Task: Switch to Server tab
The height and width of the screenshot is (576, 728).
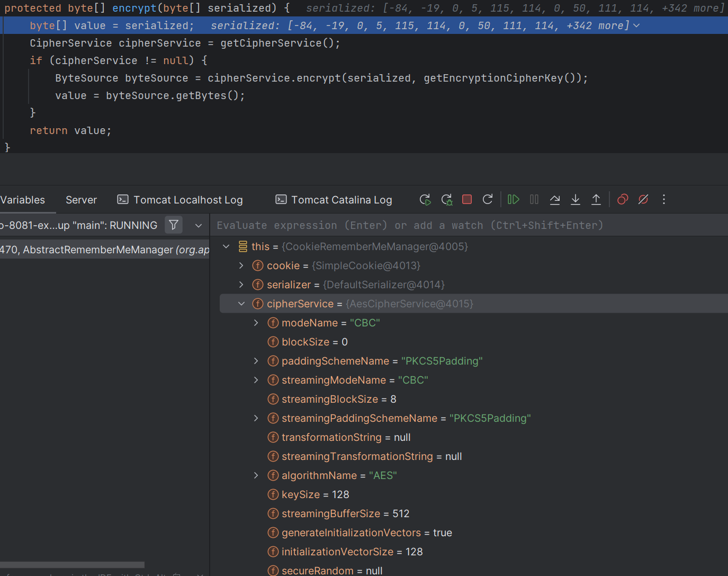Action: pyautogui.click(x=81, y=200)
